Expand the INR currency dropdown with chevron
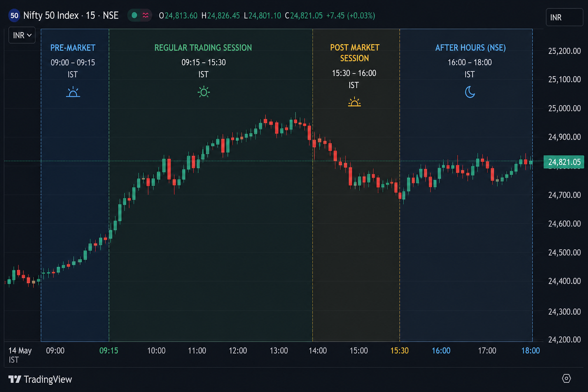The height and width of the screenshot is (392, 588). tap(22, 35)
